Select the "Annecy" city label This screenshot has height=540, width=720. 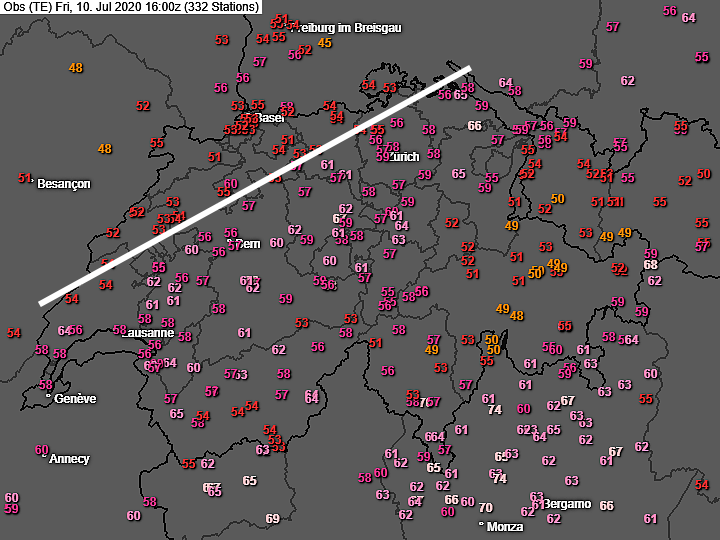click(69, 459)
